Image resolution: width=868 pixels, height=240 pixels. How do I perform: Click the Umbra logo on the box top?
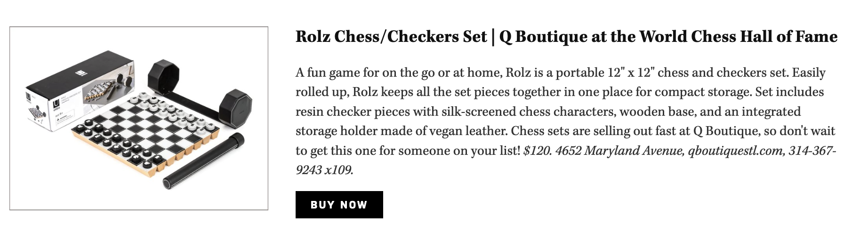80,74
